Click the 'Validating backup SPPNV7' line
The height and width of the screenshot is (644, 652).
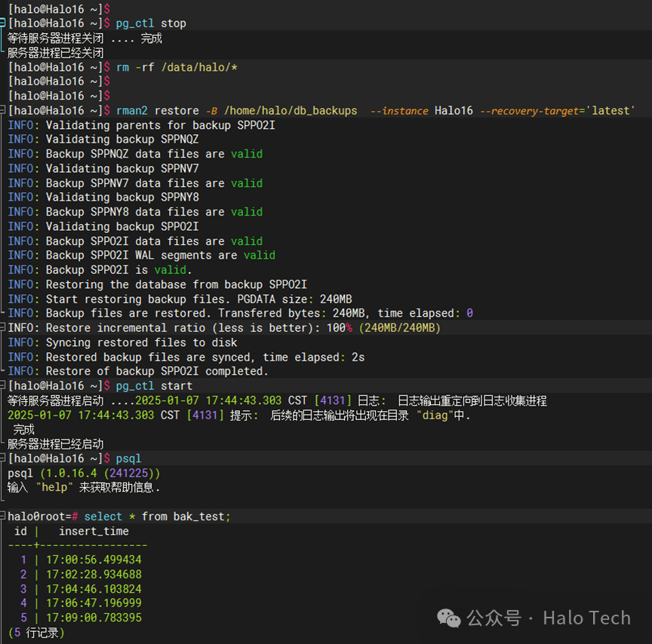click(103, 168)
